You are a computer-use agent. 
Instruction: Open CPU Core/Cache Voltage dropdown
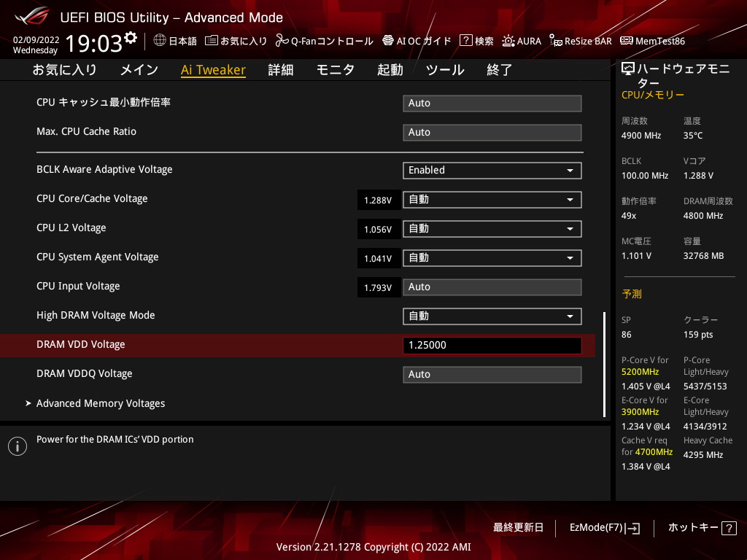[x=492, y=200]
